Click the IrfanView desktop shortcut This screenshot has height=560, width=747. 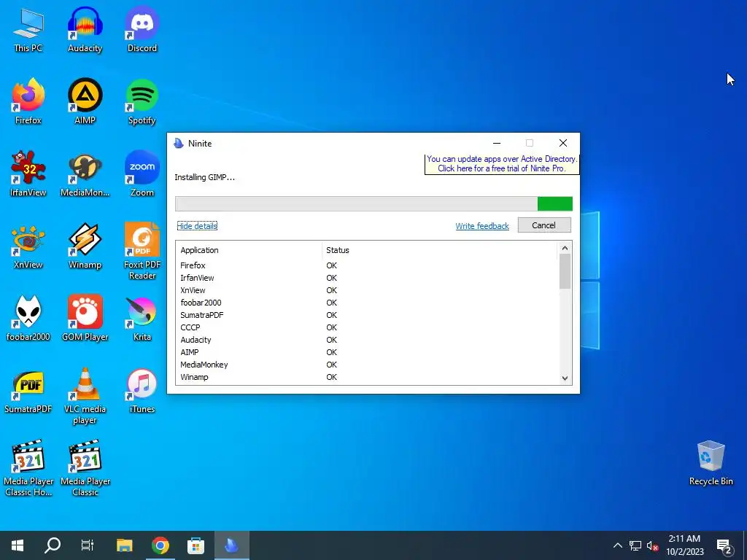click(28, 174)
